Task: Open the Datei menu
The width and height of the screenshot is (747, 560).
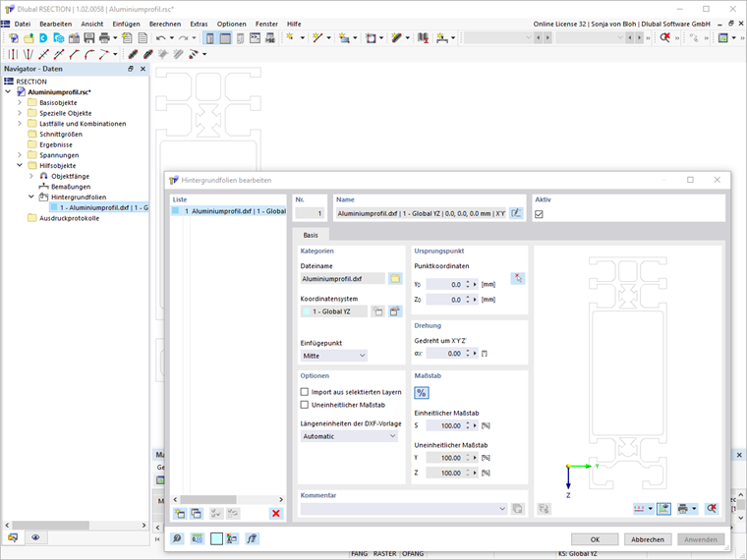Action: (23, 24)
